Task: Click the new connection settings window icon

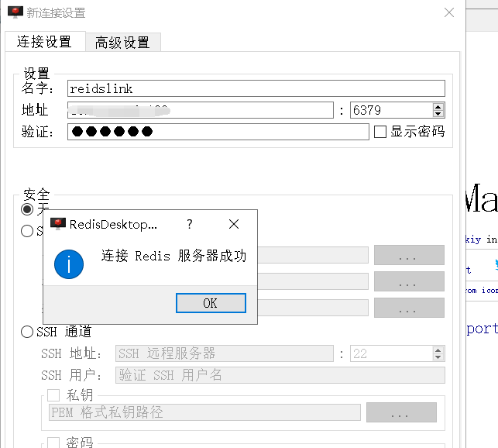Action: 15,12
